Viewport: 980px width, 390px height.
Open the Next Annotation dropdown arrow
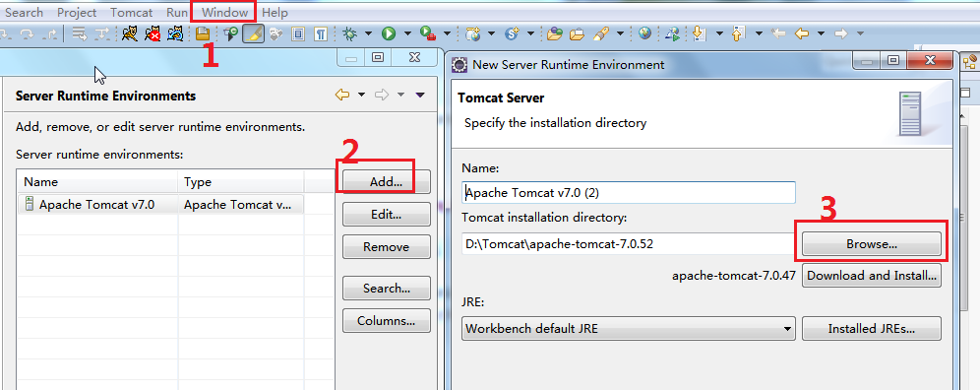coord(719,33)
